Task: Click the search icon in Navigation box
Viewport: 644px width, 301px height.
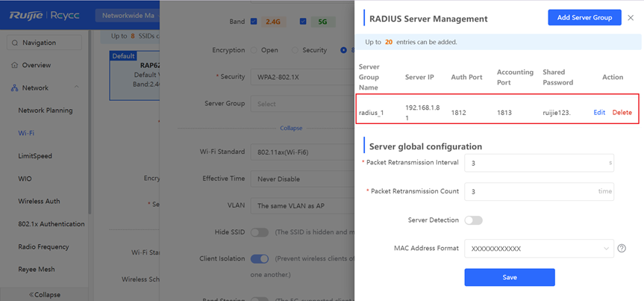Action: (15, 43)
